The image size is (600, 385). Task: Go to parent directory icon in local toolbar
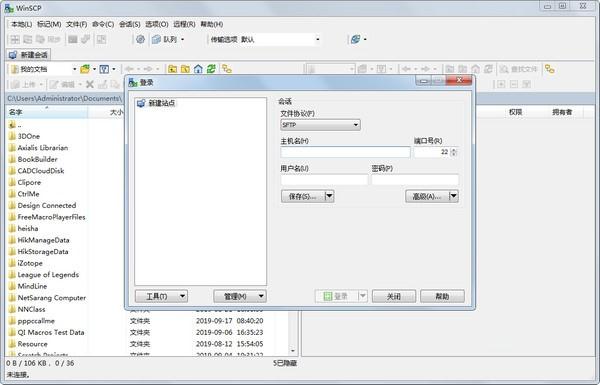[x=173, y=69]
